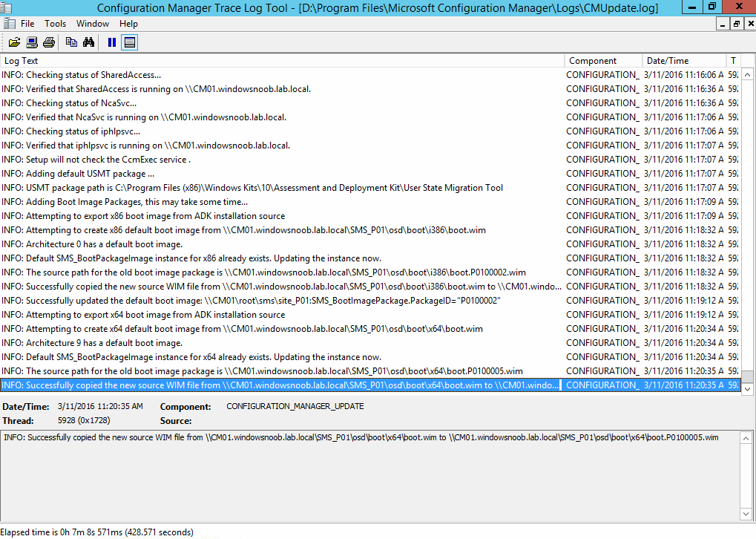Click the Open on server toolbar icon
The image size is (756, 539).
32,42
